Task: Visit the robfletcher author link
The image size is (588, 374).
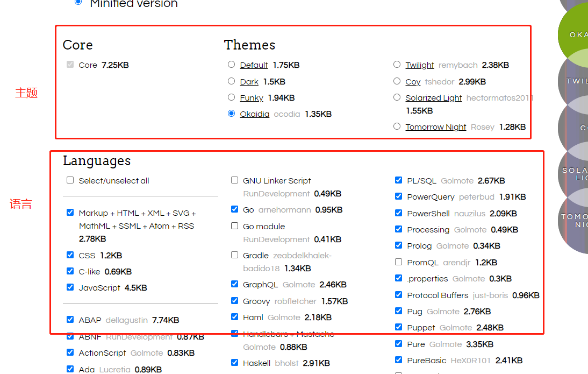Action: pos(296,301)
